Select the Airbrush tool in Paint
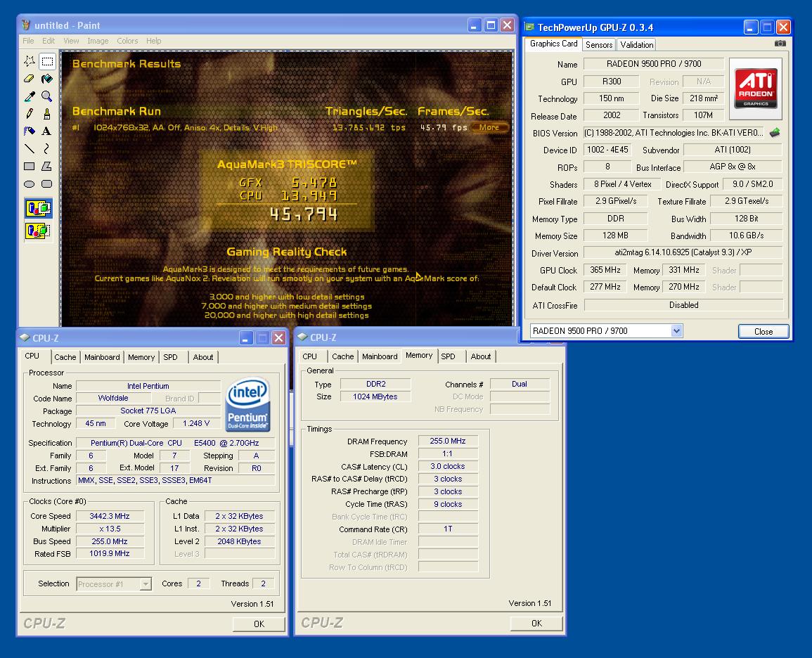The width and height of the screenshot is (812, 658). click(30, 131)
